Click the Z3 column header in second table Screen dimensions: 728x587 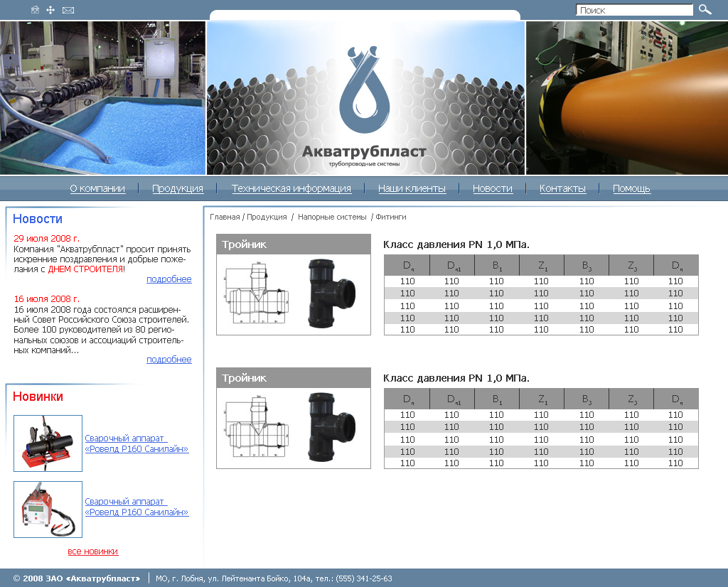(631, 399)
